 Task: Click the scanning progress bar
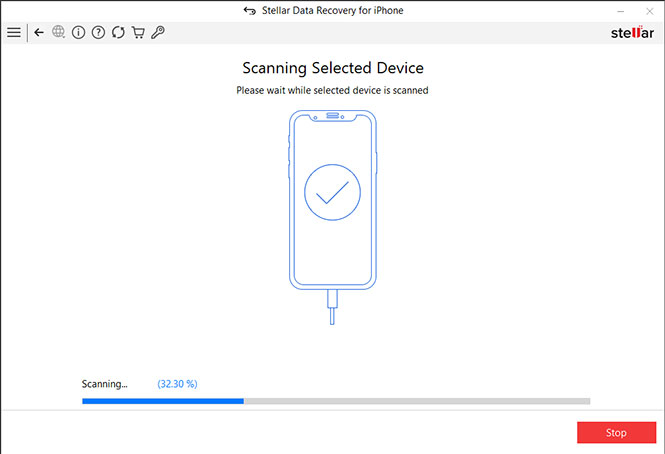point(336,401)
